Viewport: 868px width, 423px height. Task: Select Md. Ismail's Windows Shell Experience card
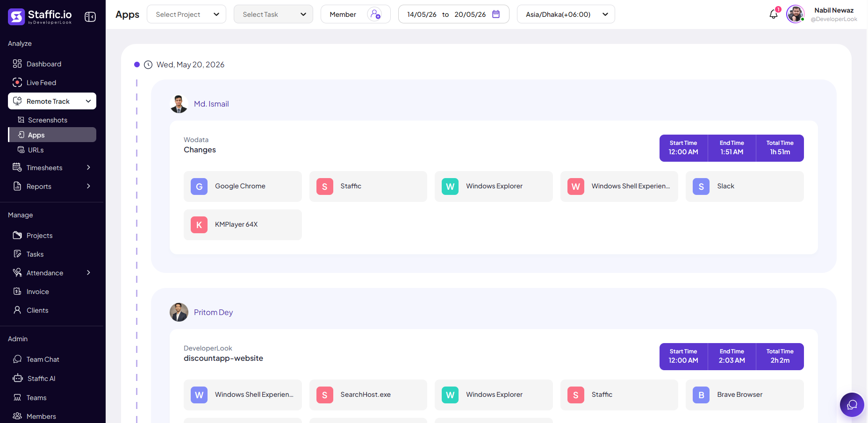(x=619, y=186)
